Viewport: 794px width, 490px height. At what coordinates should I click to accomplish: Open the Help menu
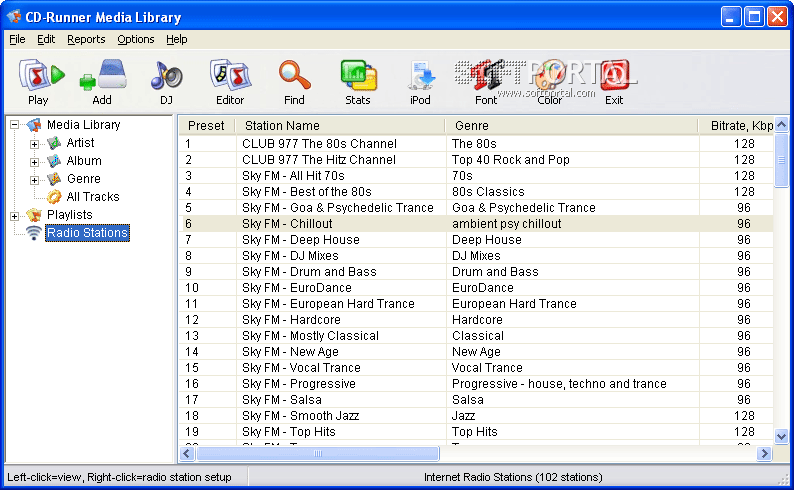click(177, 39)
